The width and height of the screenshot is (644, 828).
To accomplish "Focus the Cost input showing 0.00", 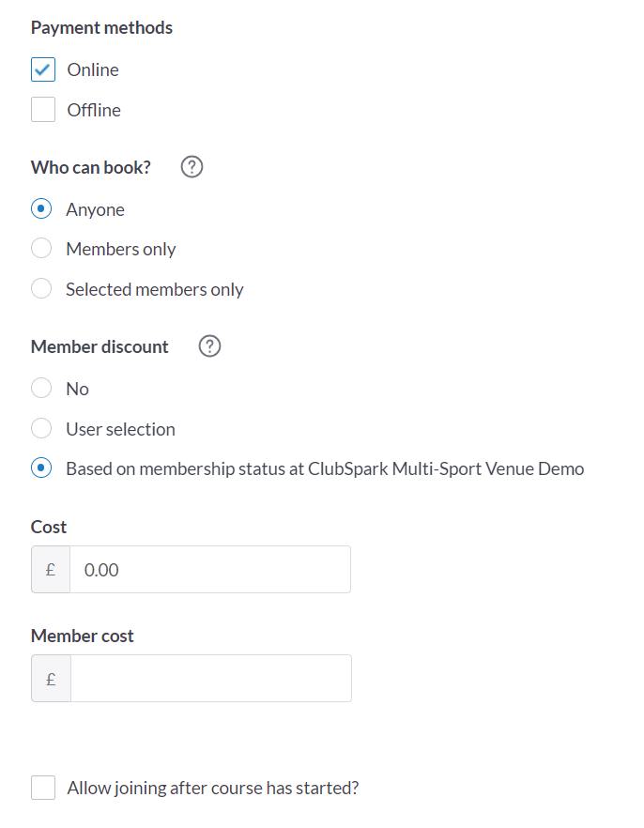I will coord(210,569).
